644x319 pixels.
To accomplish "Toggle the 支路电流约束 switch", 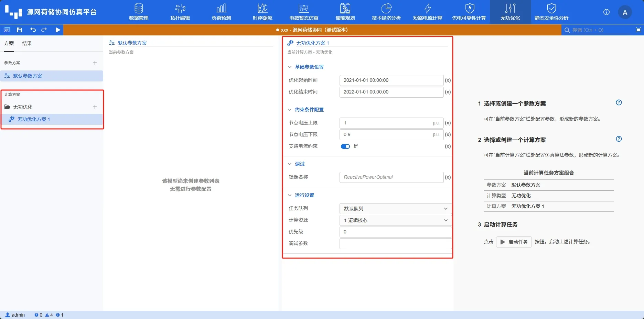I will point(345,146).
